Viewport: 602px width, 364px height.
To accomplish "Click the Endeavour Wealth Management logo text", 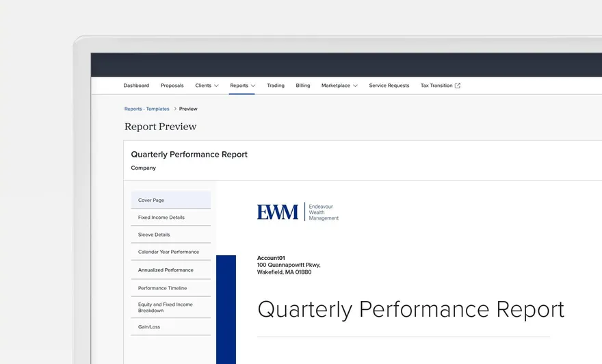I will [x=324, y=212].
